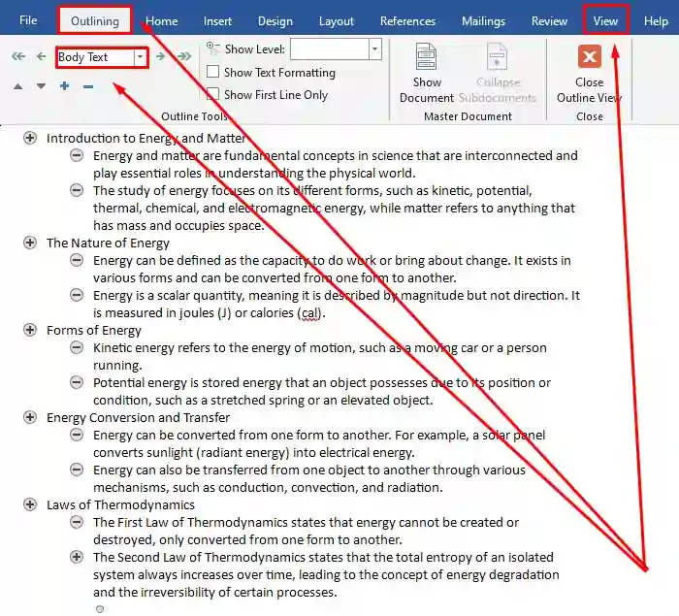Select marker beside 'Kinetic energy refers'

tap(77, 347)
